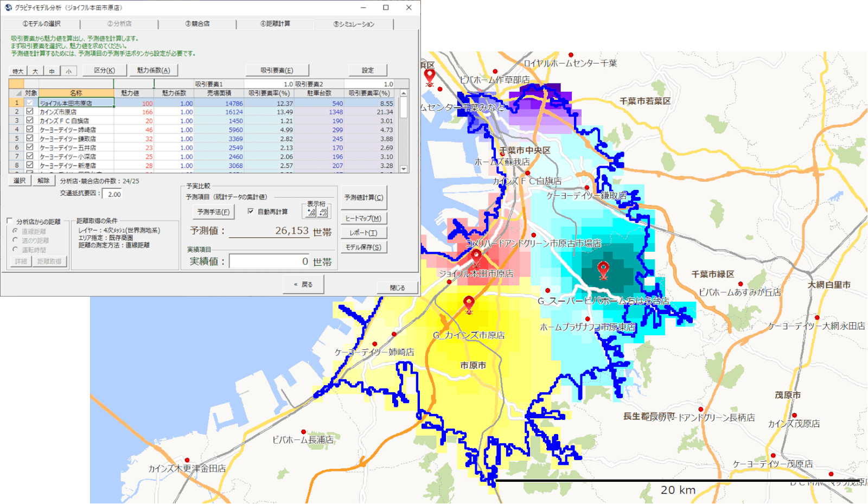Switch to the ②分析店 tab

tap(119, 24)
